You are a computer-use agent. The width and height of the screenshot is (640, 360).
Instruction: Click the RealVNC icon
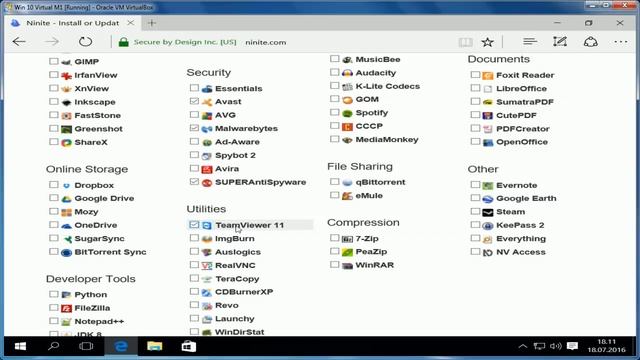[207, 266]
